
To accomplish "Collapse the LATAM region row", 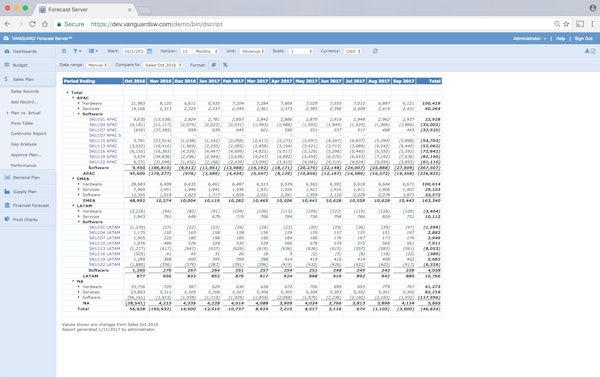I will point(73,206).
